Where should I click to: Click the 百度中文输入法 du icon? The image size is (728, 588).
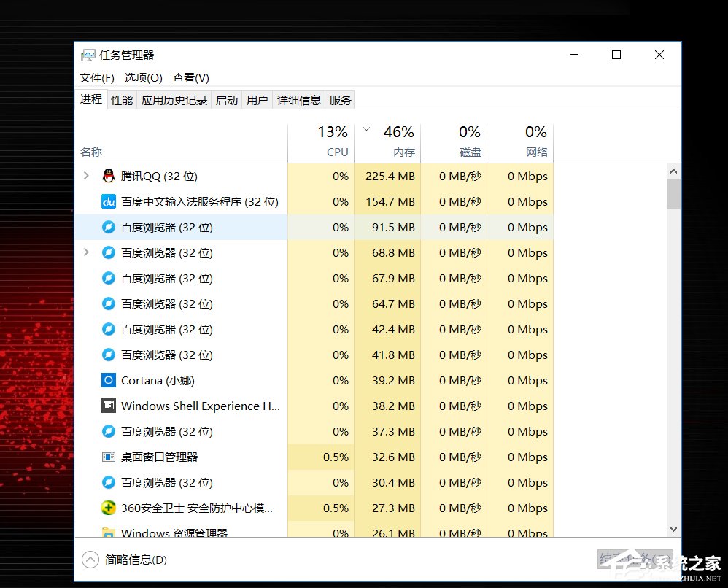108,201
